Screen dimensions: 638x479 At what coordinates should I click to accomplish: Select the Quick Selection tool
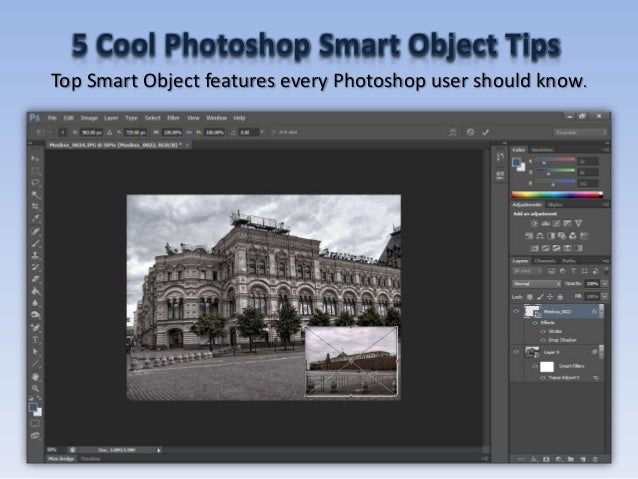click(x=35, y=195)
